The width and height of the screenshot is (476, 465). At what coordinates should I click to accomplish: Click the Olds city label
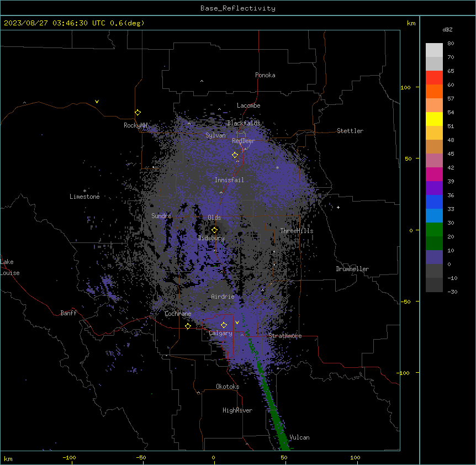[214, 218]
